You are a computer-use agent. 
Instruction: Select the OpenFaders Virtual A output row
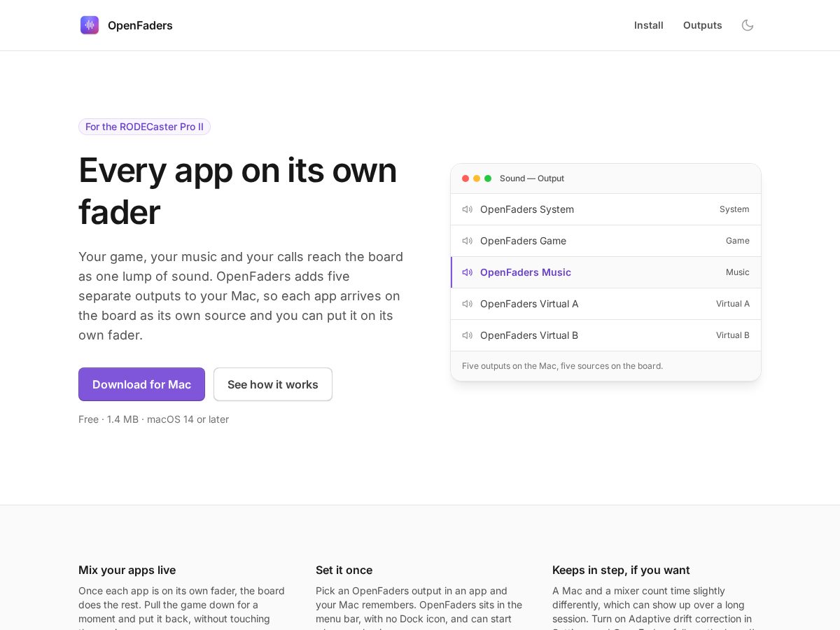[605, 304]
